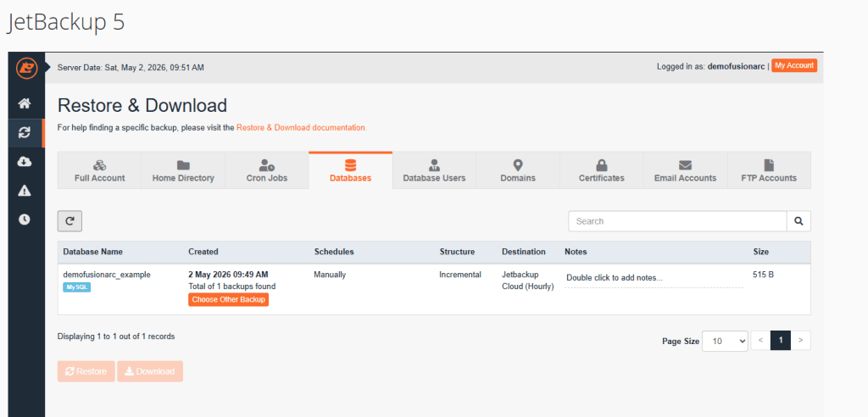This screenshot has width=868, height=417.
Task: Sort by Schedules column header
Action: pos(334,252)
